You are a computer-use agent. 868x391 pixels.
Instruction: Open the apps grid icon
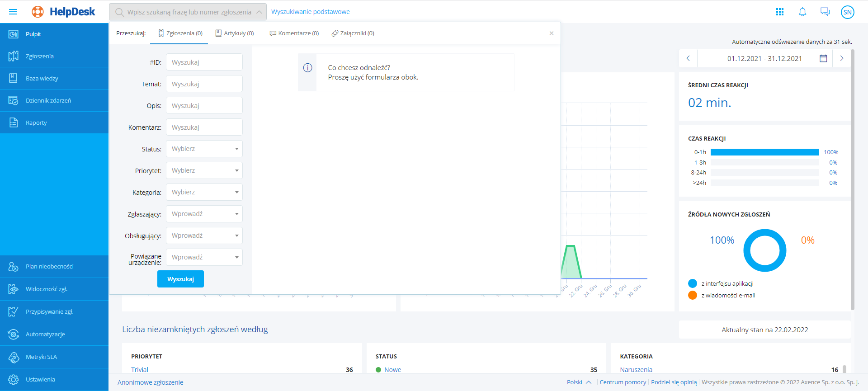780,12
